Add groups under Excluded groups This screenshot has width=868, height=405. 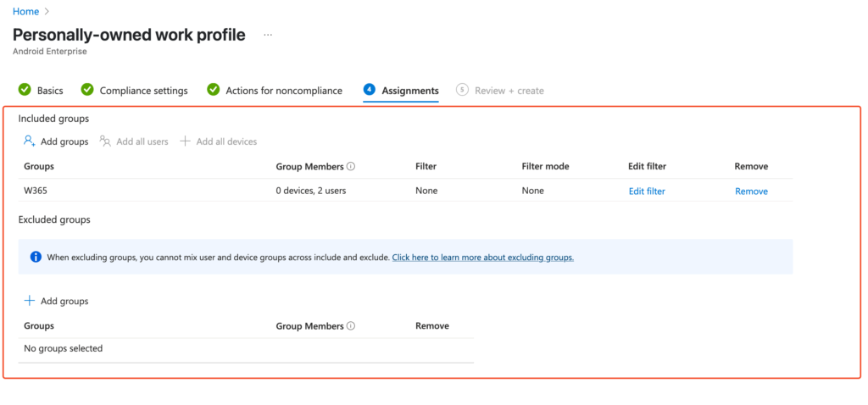56,301
